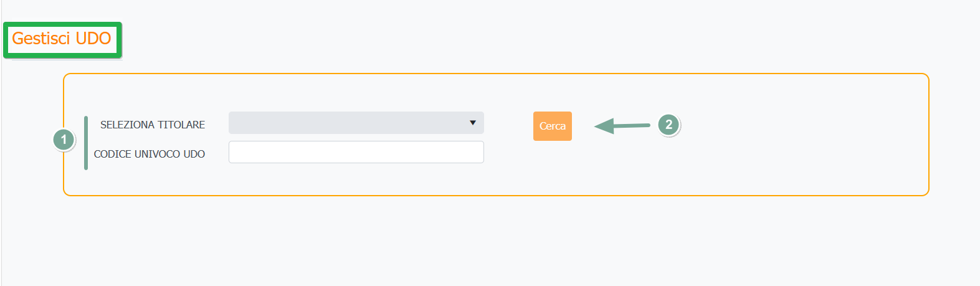The width and height of the screenshot is (980, 286).
Task: Open the Seleziona Titolare dropdown
Action: click(x=356, y=123)
